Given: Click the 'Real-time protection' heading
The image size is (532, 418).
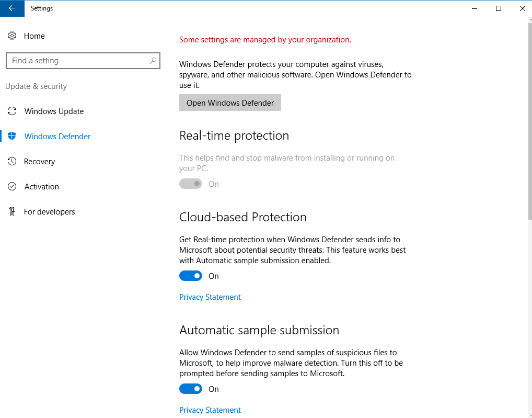Looking at the screenshot, I should tap(234, 135).
